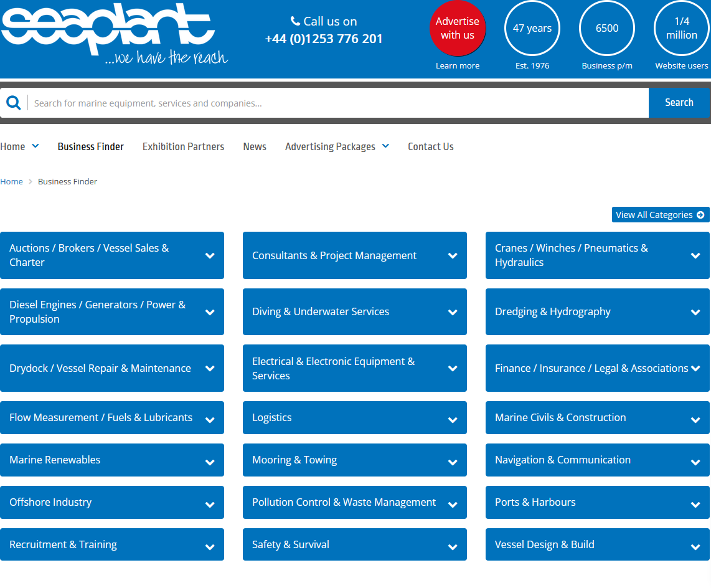Expand the Safety & Survival chevron
This screenshot has height=588, width=711.
[x=453, y=547]
